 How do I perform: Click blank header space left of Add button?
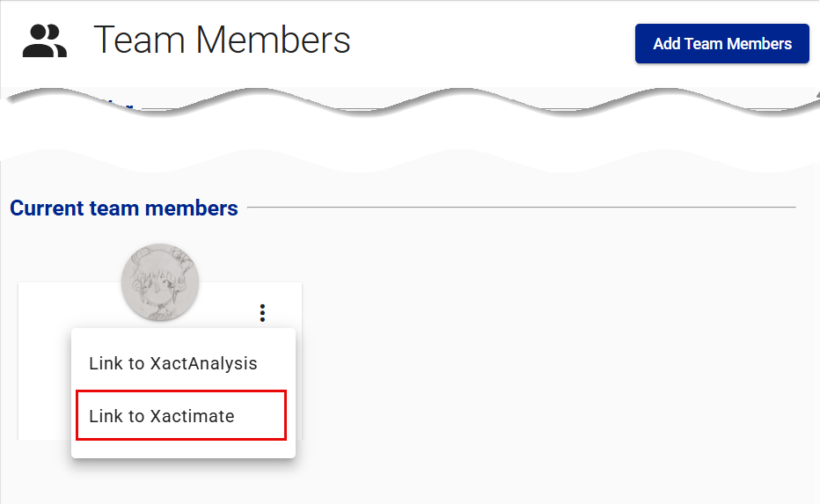coord(493,43)
